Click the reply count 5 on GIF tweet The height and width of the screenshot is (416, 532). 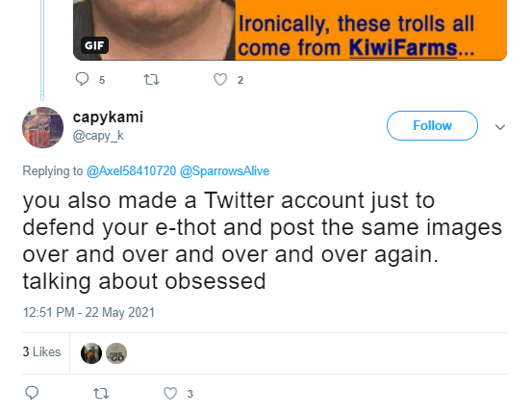point(102,80)
